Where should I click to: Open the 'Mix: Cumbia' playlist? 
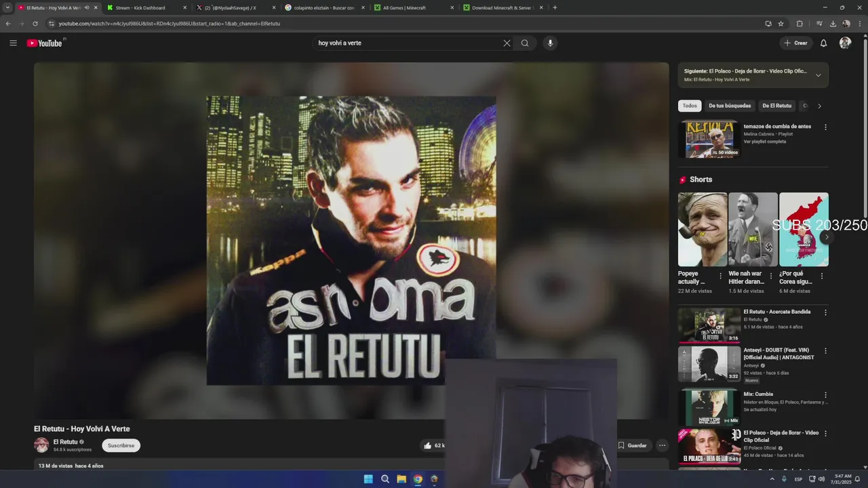758,394
